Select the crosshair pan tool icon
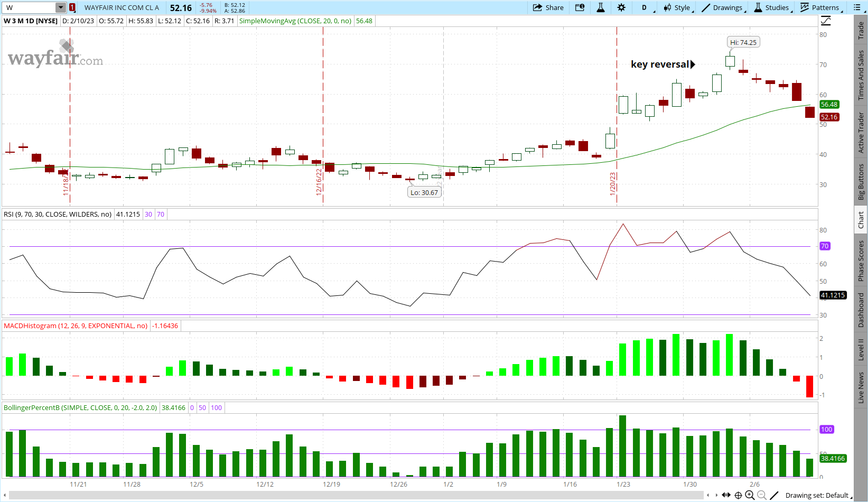The height and width of the screenshot is (502, 868). coord(738,495)
